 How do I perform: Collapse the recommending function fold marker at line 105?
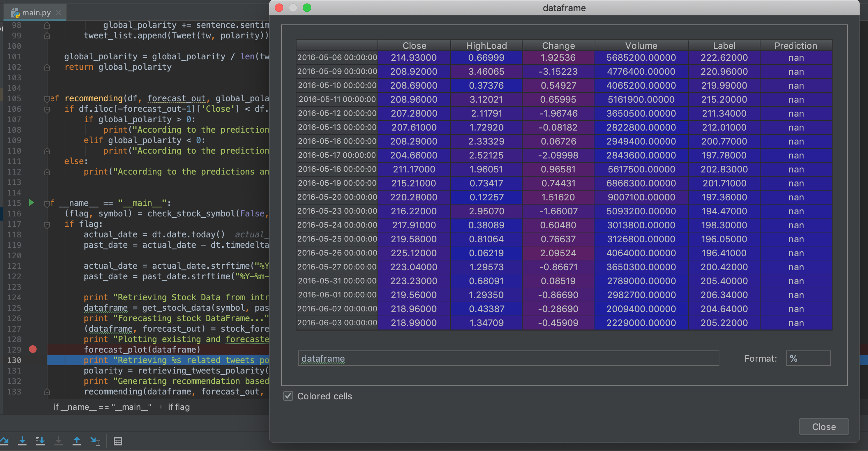click(x=47, y=99)
